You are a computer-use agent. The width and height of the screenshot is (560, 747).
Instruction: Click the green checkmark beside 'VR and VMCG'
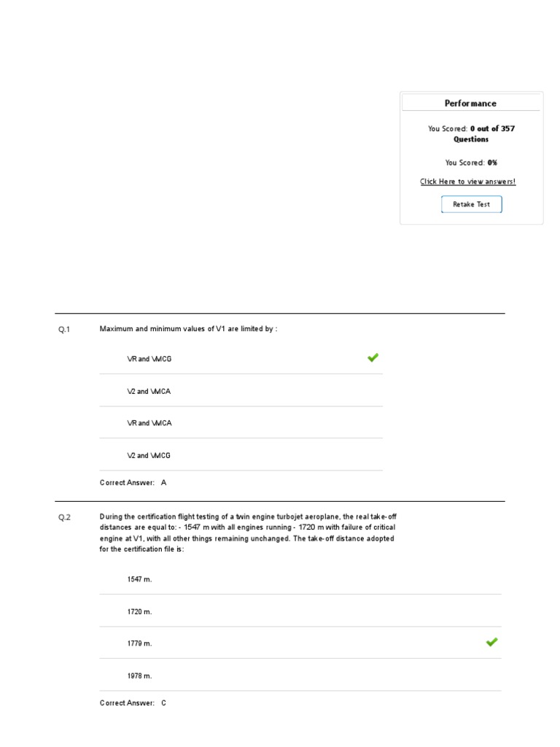tap(373, 357)
